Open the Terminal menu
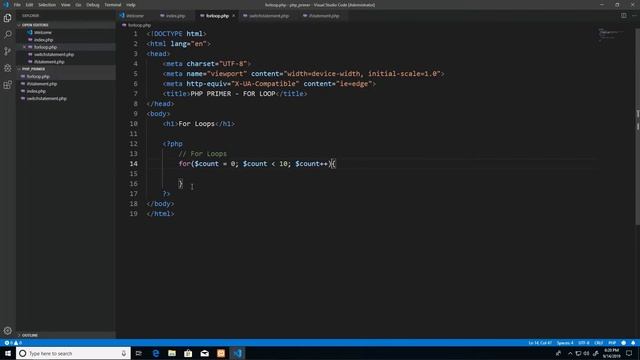This screenshot has height=360, width=640. tap(113, 5)
